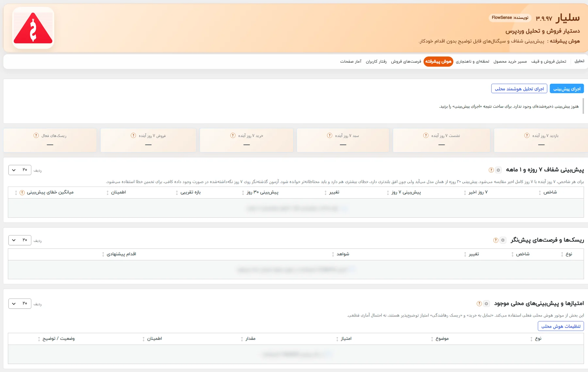Open help icon for بازدید ۷ روز آینده card

coord(527,136)
